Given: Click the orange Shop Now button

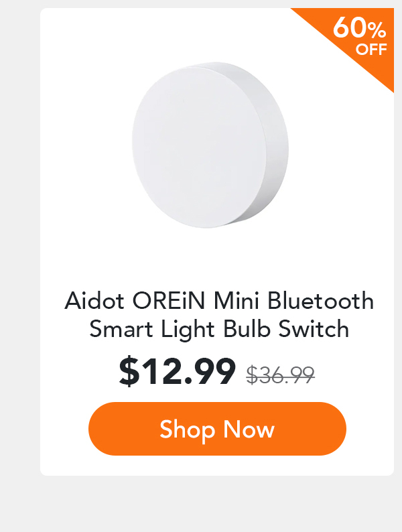Looking at the screenshot, I should (217, 429).
